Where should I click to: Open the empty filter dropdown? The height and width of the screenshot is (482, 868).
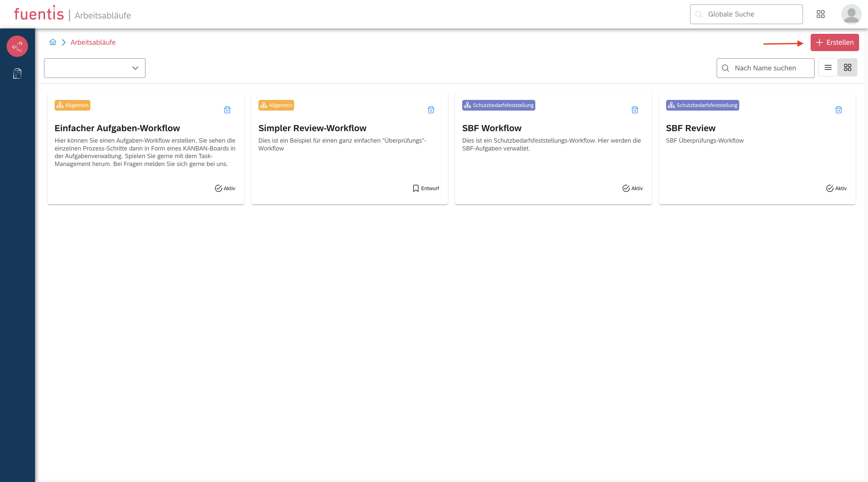pyautogui.click(x=94, y=68)
